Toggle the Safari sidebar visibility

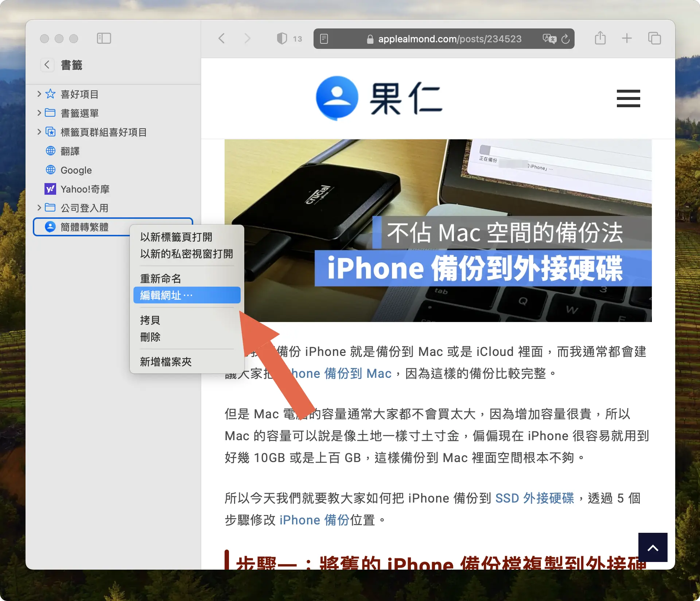pos(104,38)
